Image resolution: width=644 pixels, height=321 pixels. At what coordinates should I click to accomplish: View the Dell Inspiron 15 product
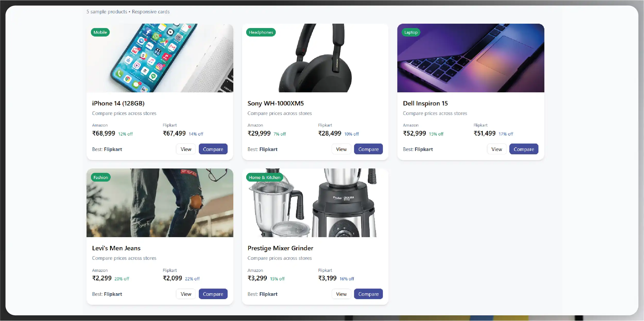pyautogui.click(x=496, y=149)
